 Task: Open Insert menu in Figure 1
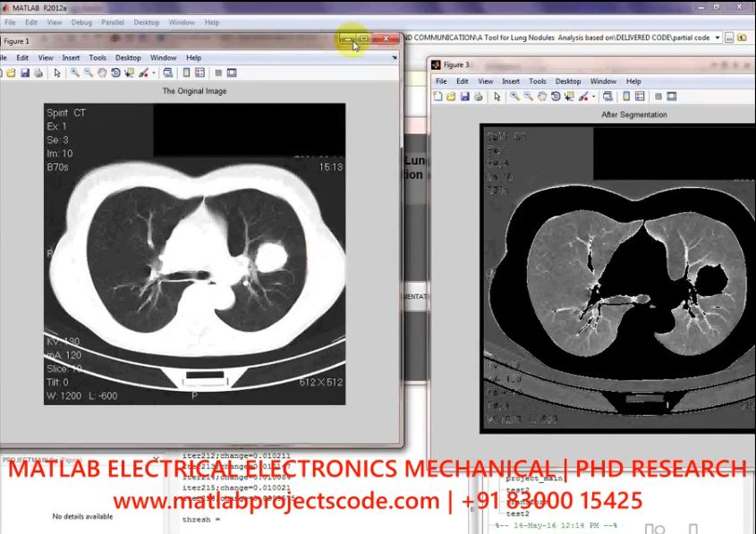point(71,57)
